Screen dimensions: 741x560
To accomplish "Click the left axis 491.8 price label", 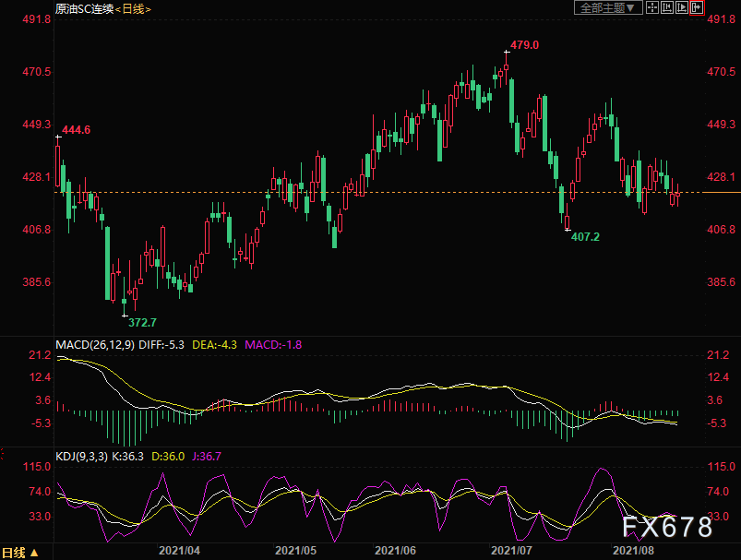I will pyautogui.click(x=36, y=19).
